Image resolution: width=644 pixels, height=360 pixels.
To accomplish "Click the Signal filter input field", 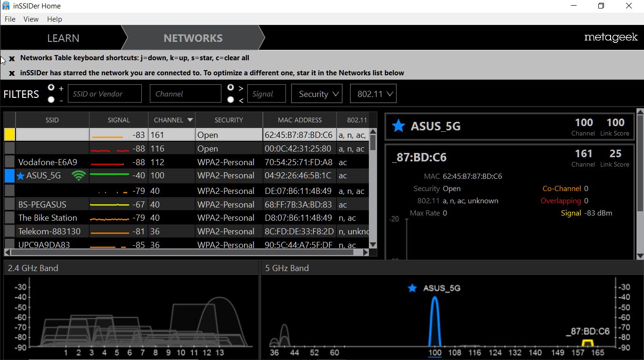I will pos(267,94).
